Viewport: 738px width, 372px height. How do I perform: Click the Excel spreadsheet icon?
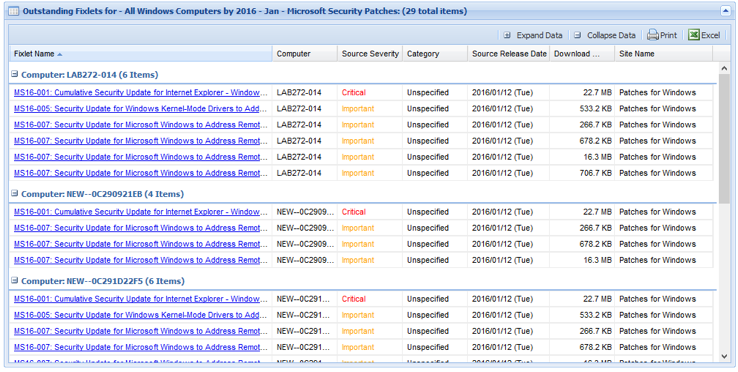pyautogui.click(x=694, y=35)
